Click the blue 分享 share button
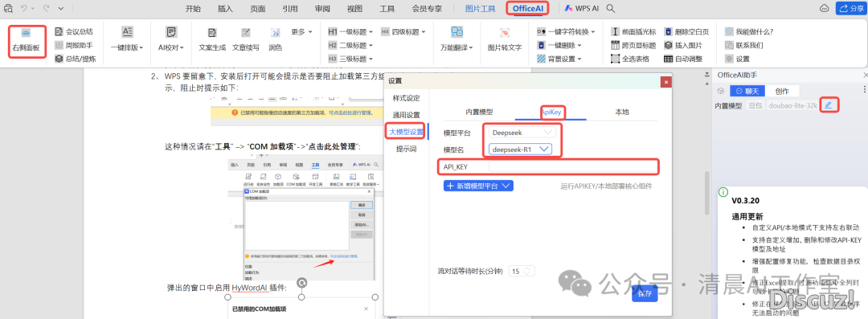 pyautogui.click(x=850, y=8)
